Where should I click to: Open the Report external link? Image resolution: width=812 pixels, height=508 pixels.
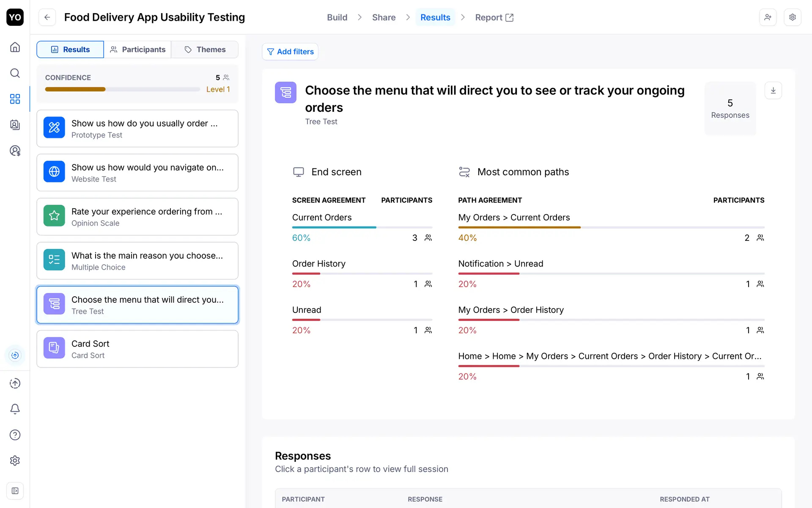494,17
